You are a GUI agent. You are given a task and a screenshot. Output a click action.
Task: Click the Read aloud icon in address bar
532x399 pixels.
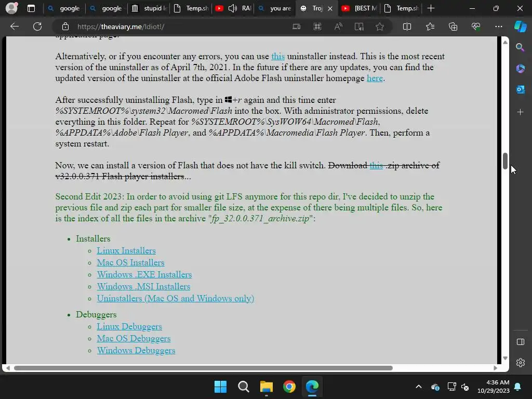coord(338,26)
